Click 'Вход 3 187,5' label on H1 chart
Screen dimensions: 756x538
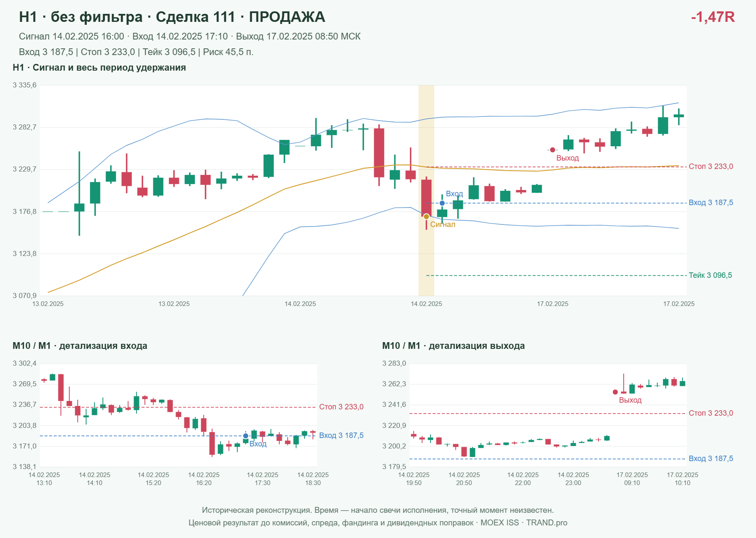tap(711, 203)
